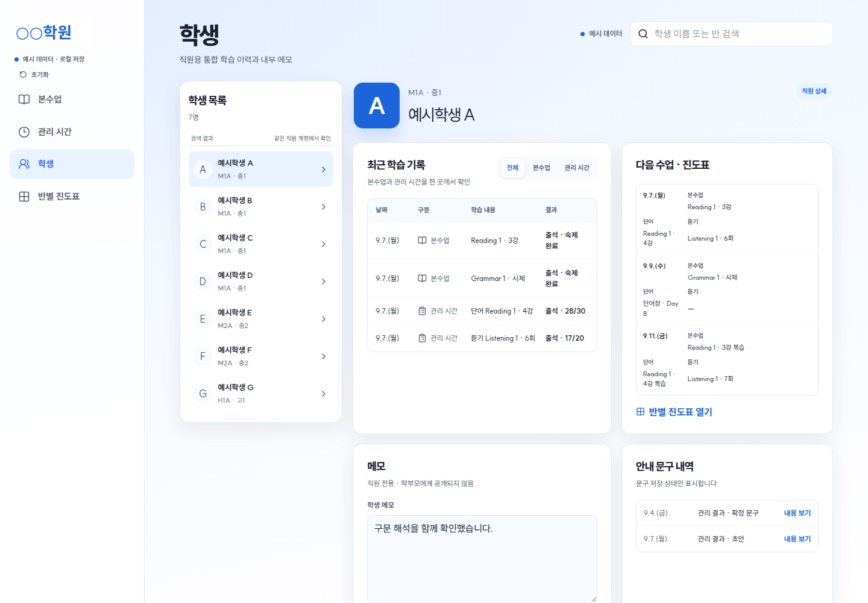868x603 pixels.
Task: Focus the student name search field
Action: pos(731,34)
